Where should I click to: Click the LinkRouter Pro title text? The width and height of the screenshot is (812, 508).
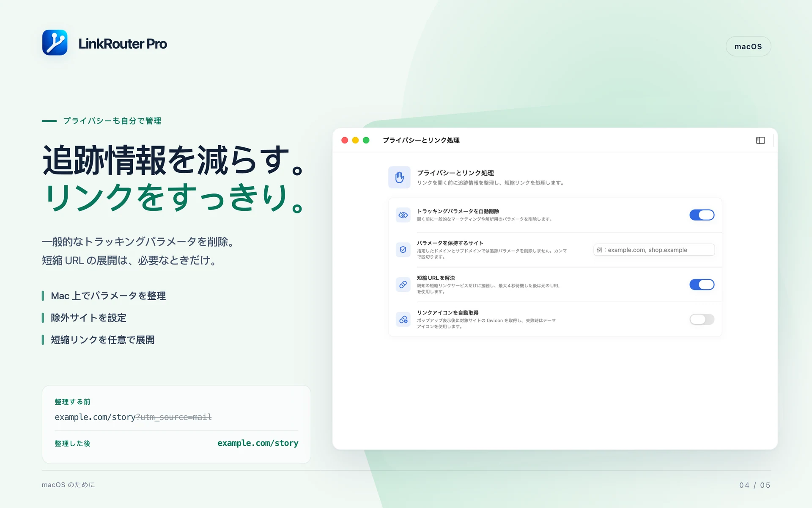[x=123, y=44]
